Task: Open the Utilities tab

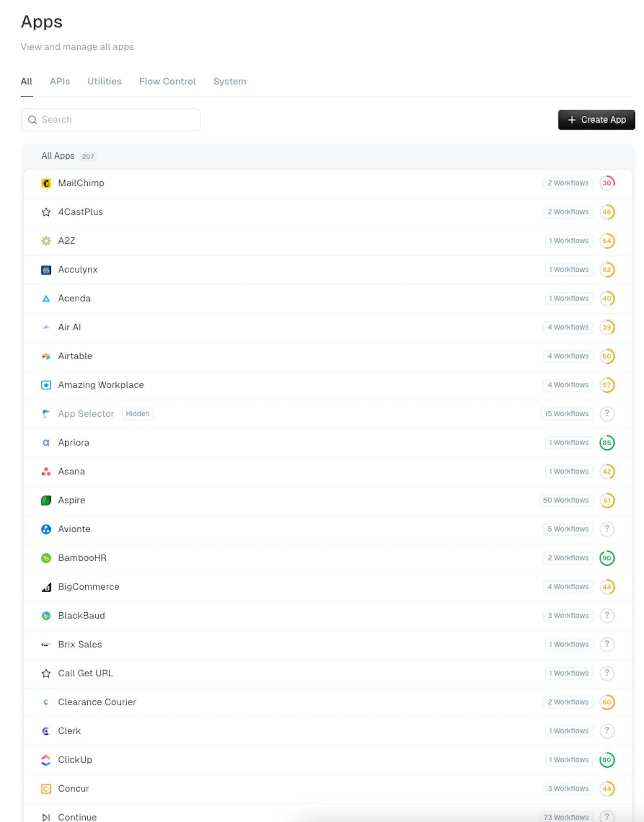Action: coord(105,81)
